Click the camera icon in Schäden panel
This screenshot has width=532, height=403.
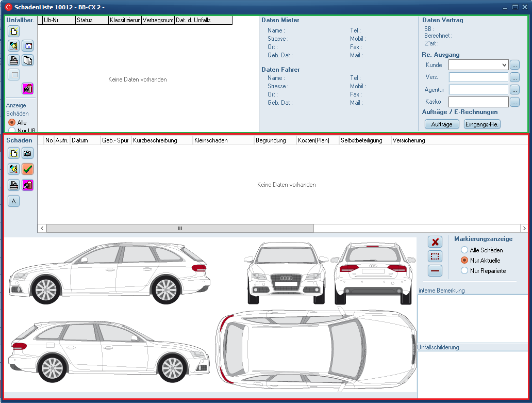[28, 153]
